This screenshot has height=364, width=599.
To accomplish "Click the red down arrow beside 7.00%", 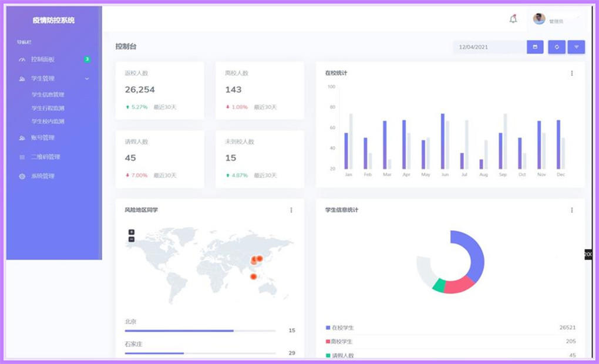I will coord(127,176).
